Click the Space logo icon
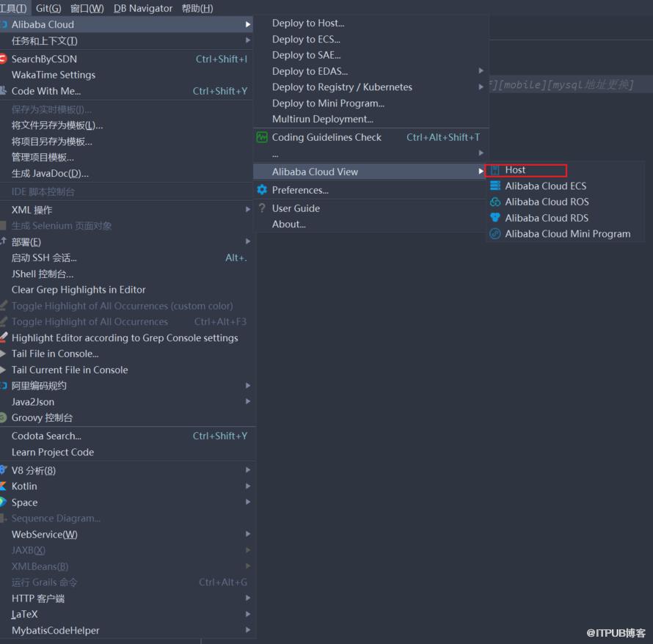653x644 pixels. click(3, 502)
